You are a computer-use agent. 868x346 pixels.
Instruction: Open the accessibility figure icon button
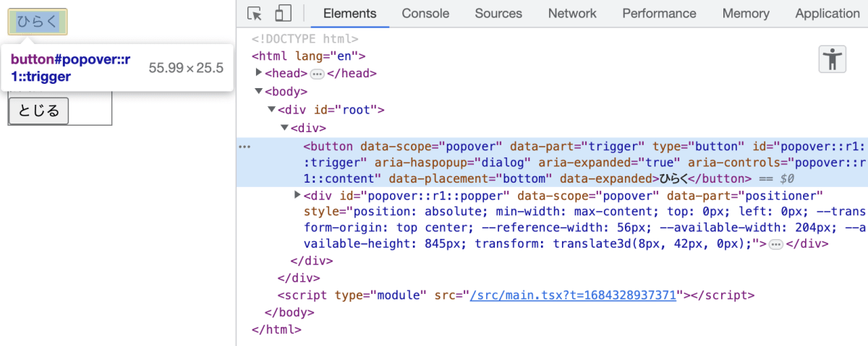click(x=833, y=59)
